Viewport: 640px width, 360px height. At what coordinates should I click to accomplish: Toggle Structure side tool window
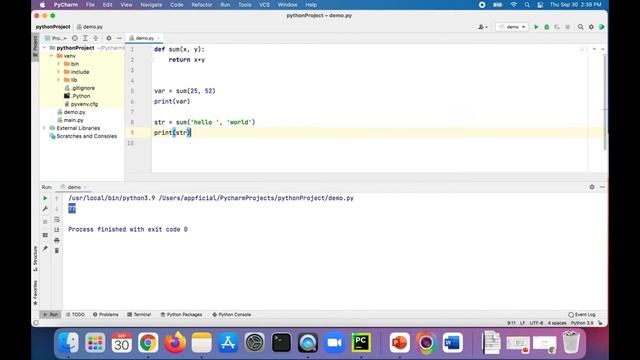pos(36,259)
